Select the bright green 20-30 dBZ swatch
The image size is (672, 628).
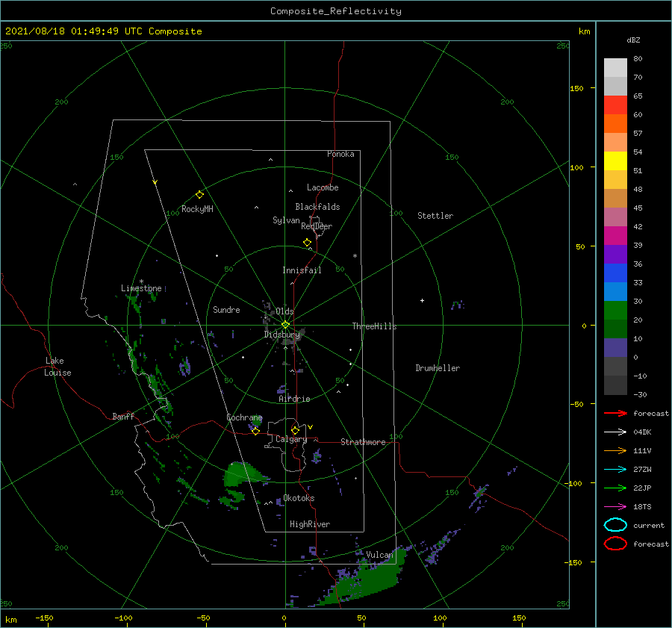615,311
